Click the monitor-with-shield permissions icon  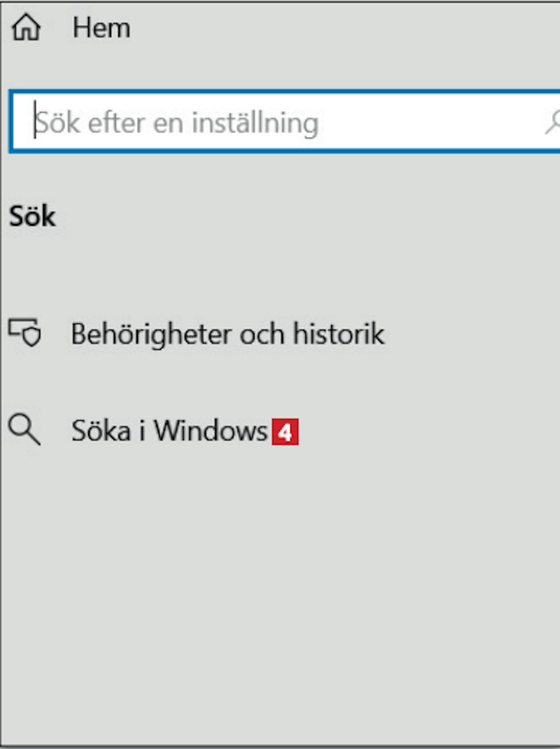click(x=25, y=332)
